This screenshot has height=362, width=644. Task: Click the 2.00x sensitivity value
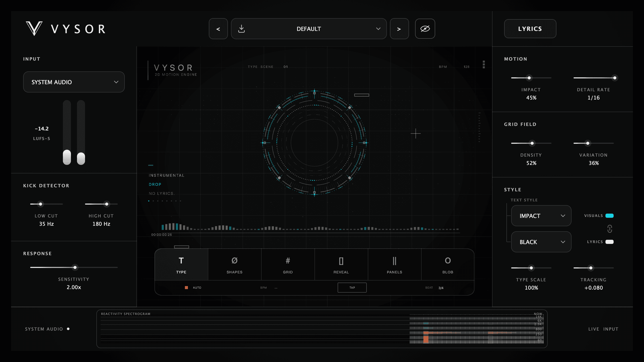point(74,287)
